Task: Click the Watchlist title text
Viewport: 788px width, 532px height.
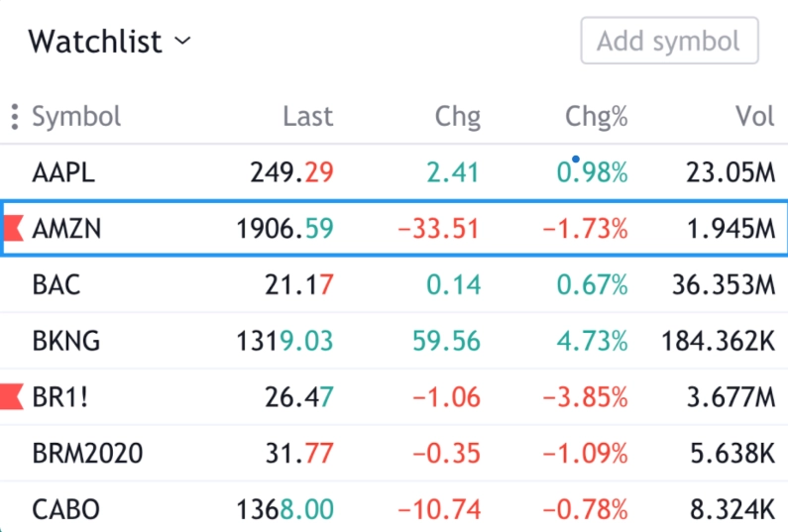Action: click(94, 42)
